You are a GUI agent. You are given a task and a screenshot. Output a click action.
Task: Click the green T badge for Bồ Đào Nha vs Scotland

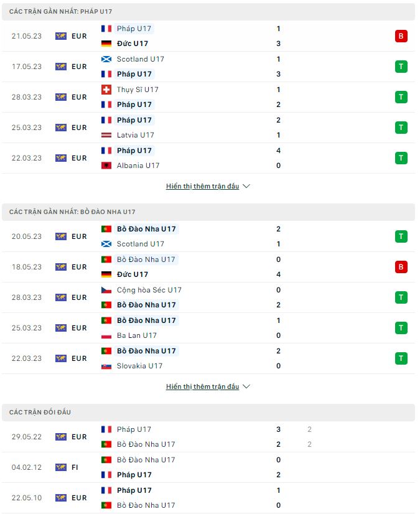click(x=401, y=236)
